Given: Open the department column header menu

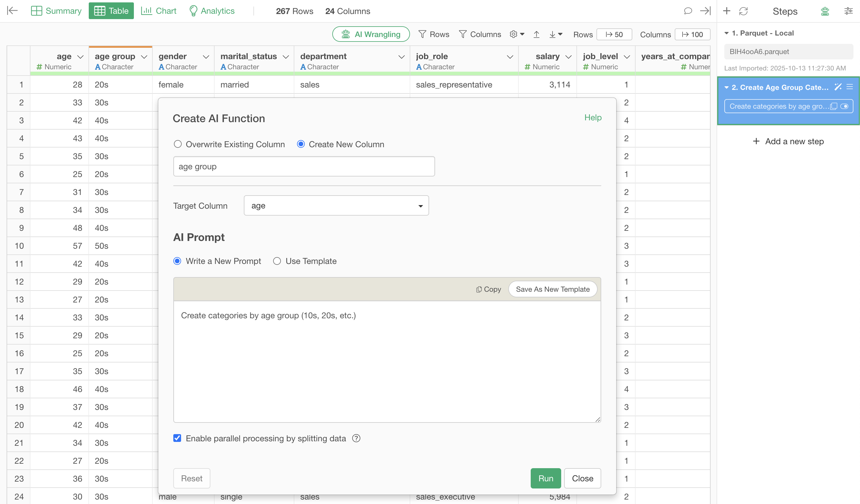Looking at the screenshot, I should (401, 57).
